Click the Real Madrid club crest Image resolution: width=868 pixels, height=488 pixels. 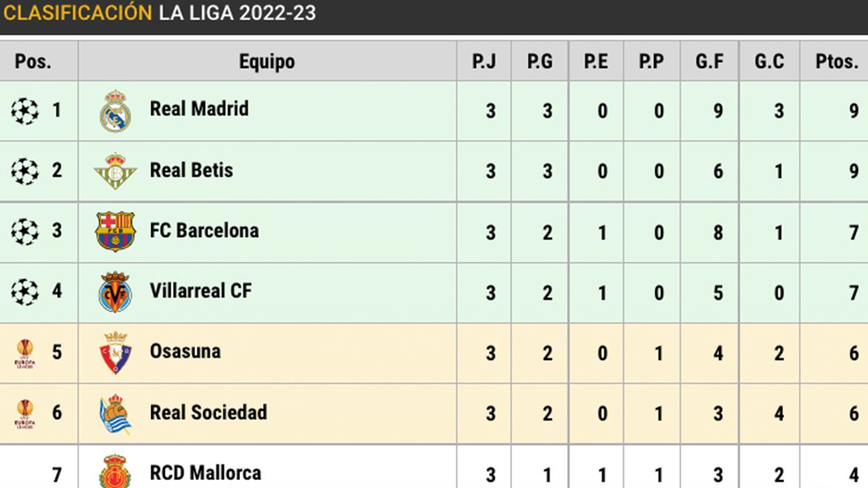115,111
